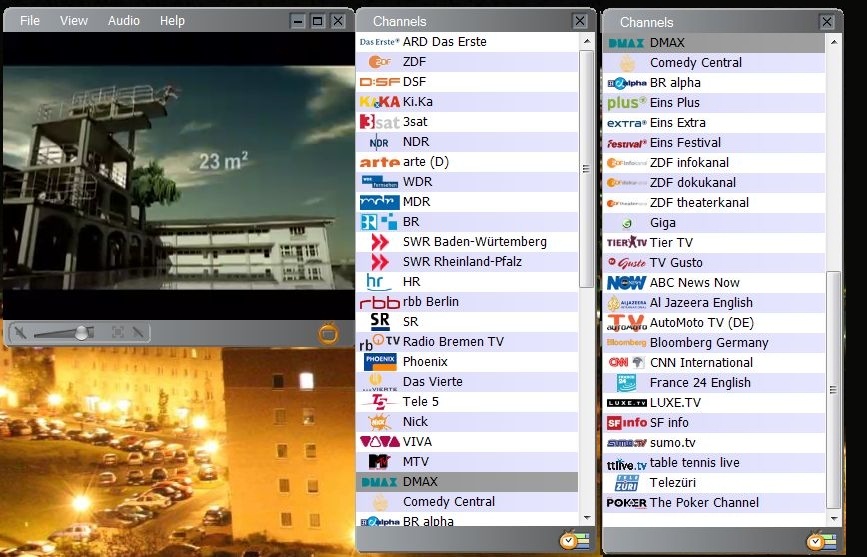This screenshot has width=867, height=557.
Task: Click the rbb logo
Action: pyautogui.click(x=379, y=302)
